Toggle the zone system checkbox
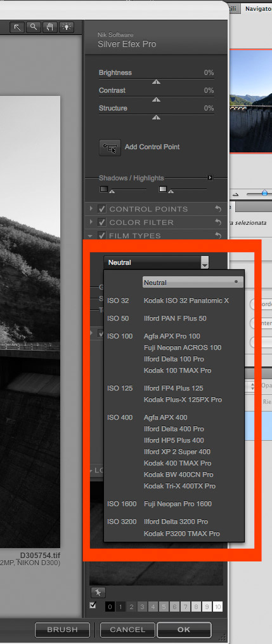This screenshot has width=272, height=644. point(93,605)
